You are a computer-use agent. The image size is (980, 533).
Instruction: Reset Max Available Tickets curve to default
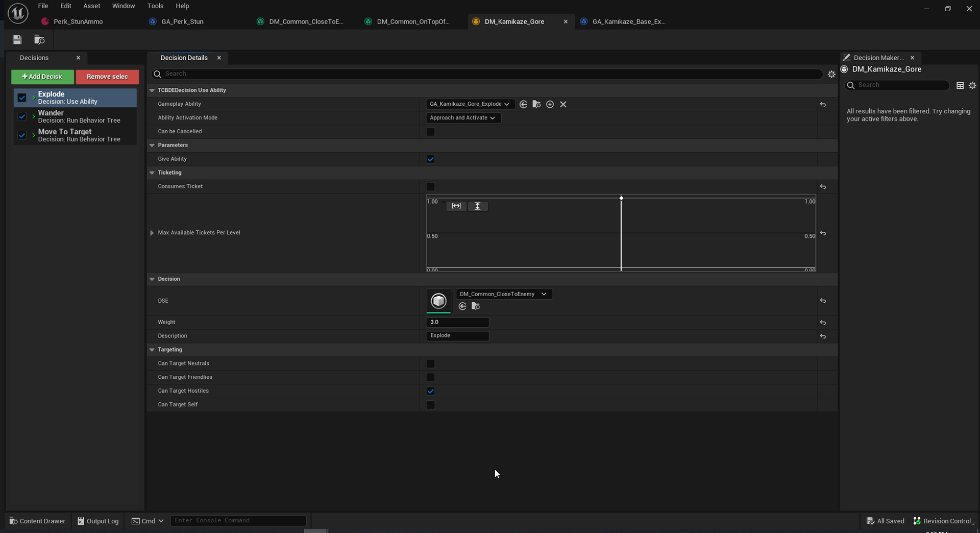pos(823,233)
